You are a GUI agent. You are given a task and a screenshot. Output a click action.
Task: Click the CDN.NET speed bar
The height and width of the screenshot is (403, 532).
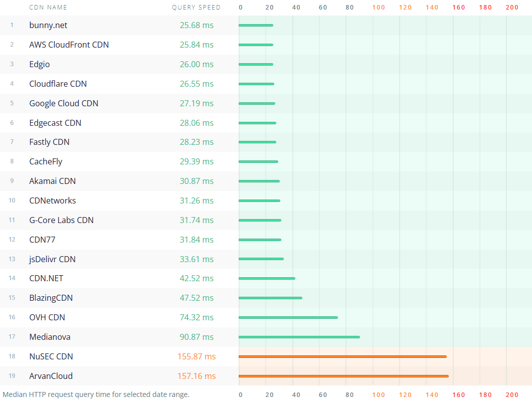point(267,279)
